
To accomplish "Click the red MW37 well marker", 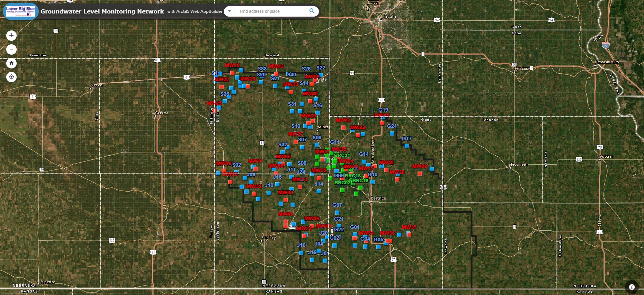I will (409, 234).
